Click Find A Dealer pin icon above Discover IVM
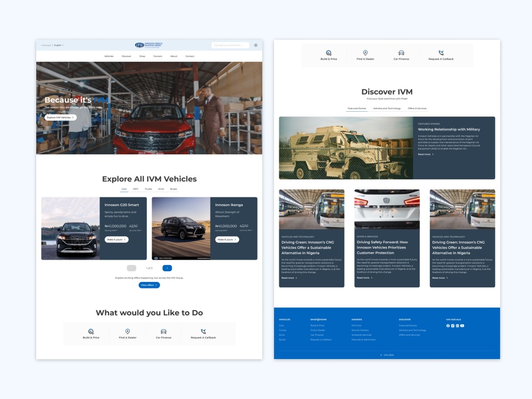Image resolution: width=532 pixels, height=399 pixels. click(x=365, y=53)
